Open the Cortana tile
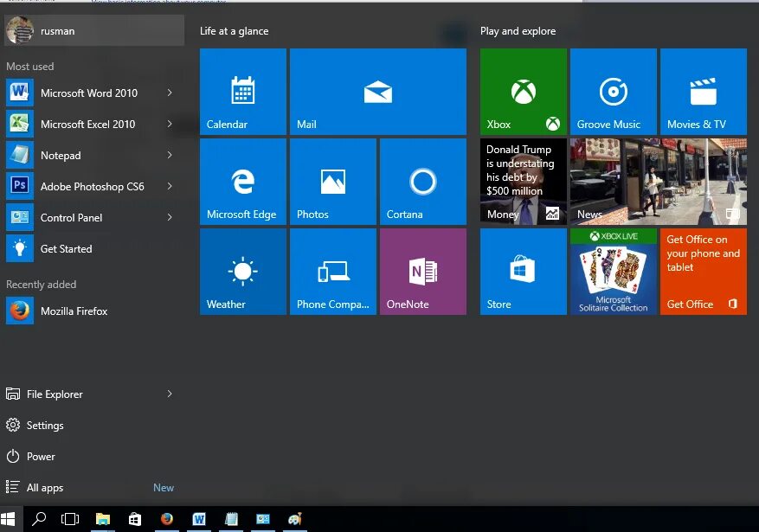Image resolution: width=759 pixels, height=532 pixels. pos(423,182)
